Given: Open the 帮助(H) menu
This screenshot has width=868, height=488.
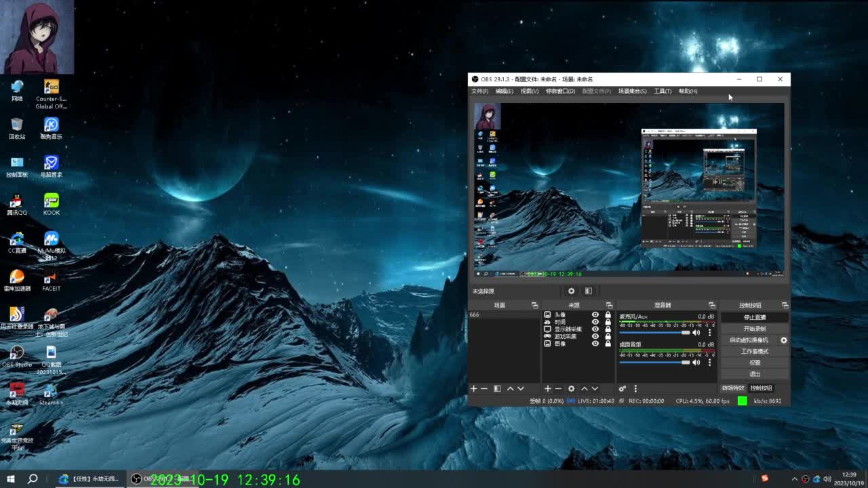Looking at the screenshot, I should 688,91.
